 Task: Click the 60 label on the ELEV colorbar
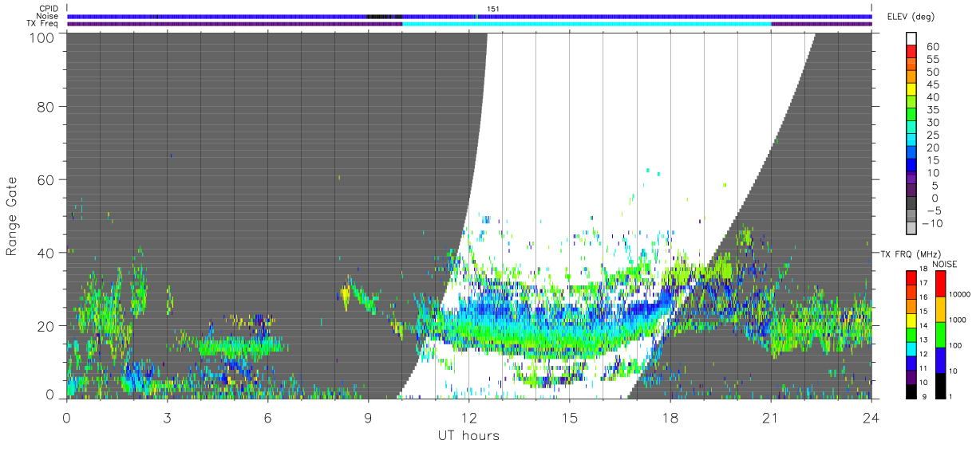click(x=933, y=47)
